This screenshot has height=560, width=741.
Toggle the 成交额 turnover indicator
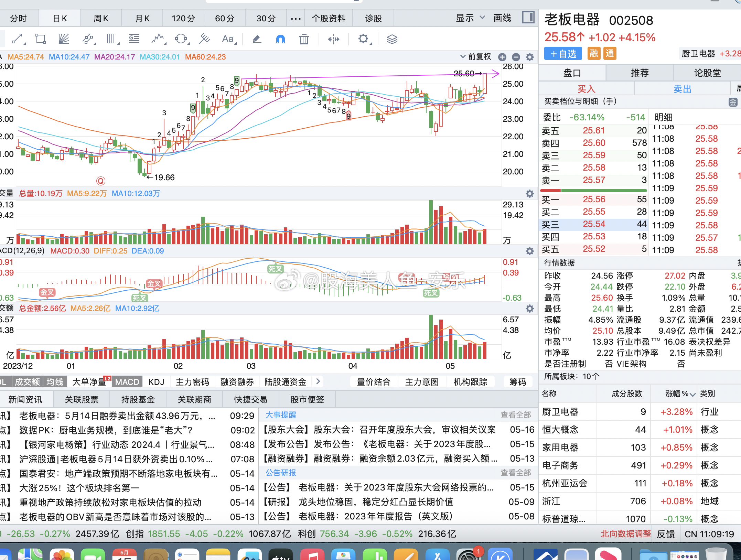click(x=27, y=382)
